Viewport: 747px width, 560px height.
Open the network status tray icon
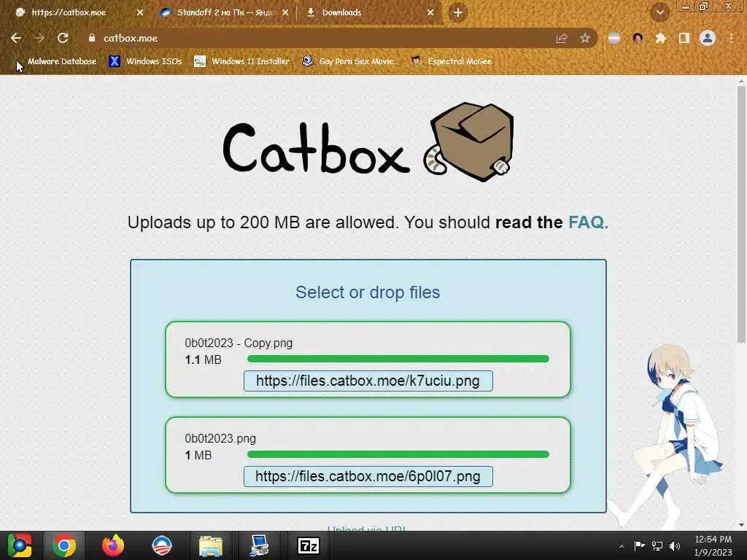click(657, 545)
